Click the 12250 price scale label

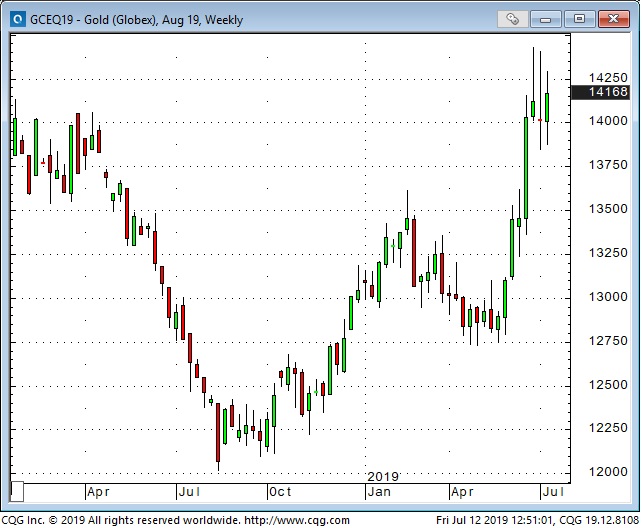[x=608, y=428]
